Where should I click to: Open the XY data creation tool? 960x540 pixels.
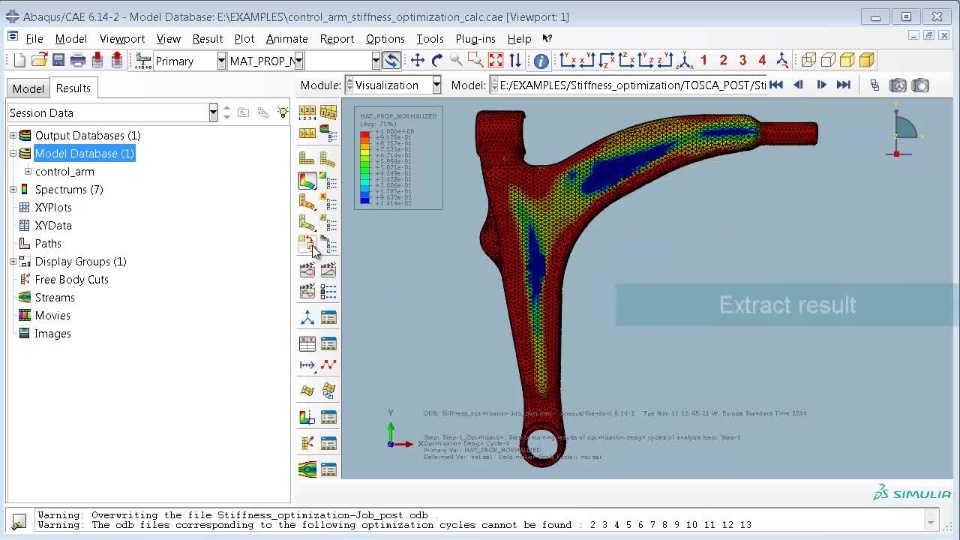click(307, 343)
